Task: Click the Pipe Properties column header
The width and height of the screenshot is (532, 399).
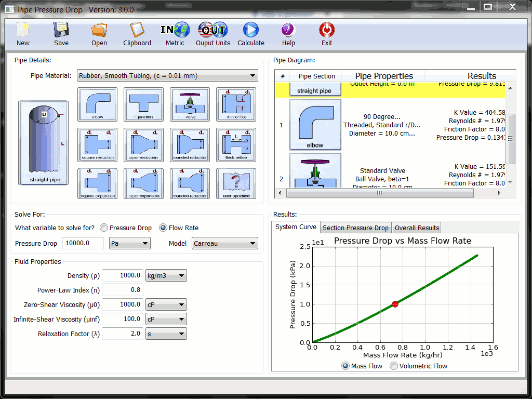Action: tap(384, 76)
